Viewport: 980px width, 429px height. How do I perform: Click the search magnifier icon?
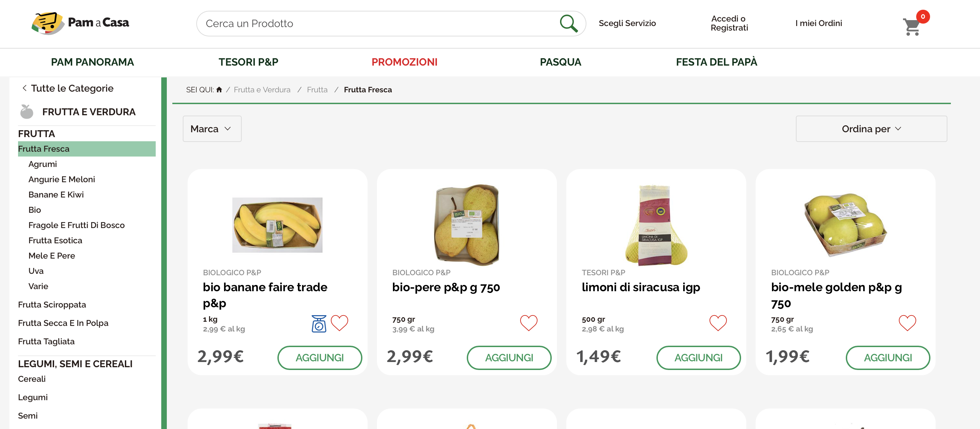pyautogui.click(x=568, y=24)
